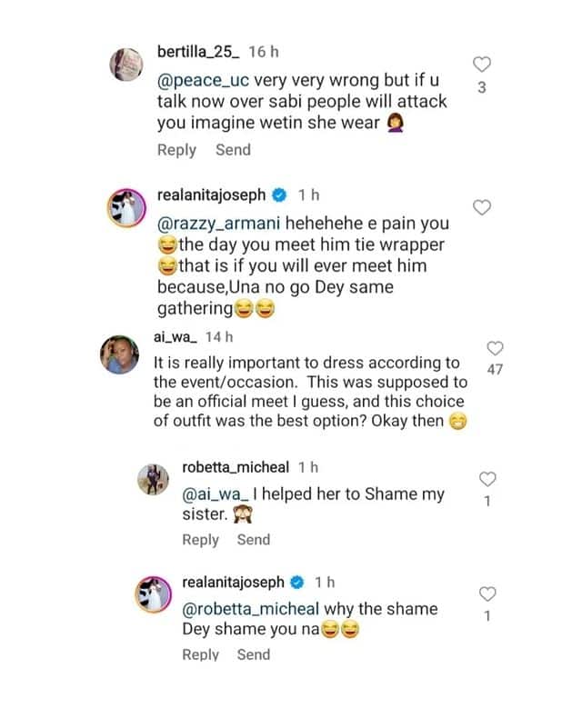The height and width of the screenshot is (728, 582).
Task: Open the bertilla_25_ username link
Action: point(196,50)
